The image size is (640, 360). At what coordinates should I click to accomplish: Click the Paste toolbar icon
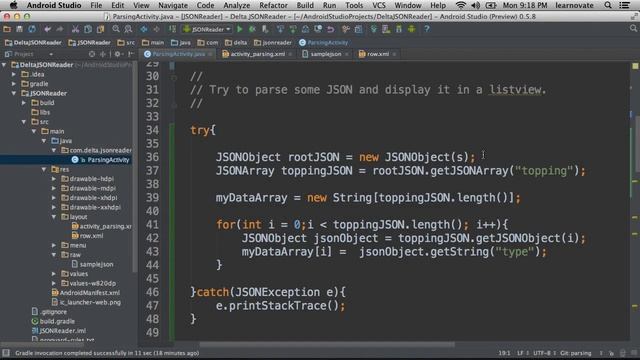tap(100, 29)
